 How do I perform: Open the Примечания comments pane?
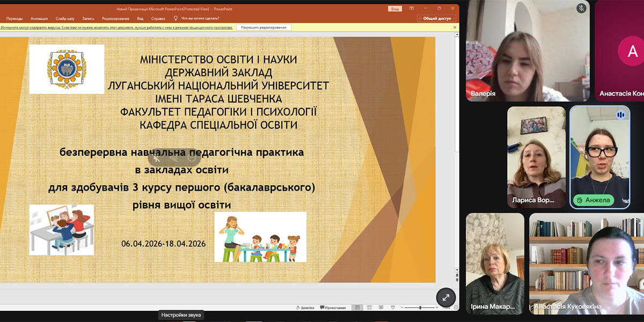coord(333,308)
